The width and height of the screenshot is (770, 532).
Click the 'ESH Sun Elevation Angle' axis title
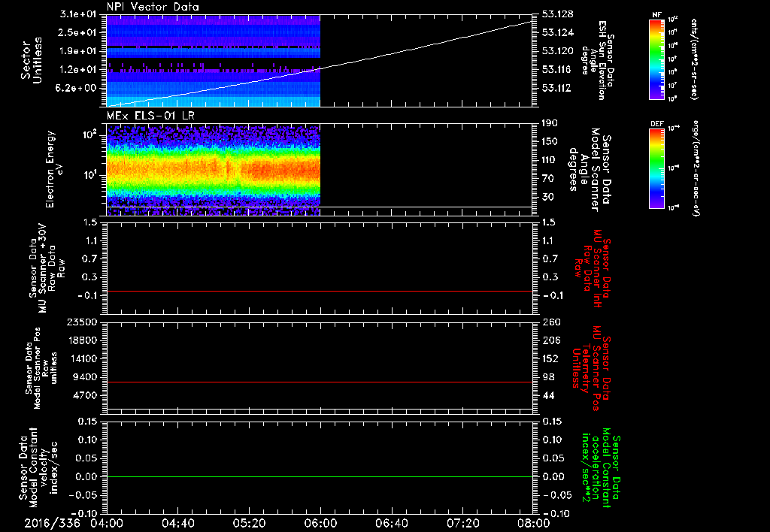point(598,60)
